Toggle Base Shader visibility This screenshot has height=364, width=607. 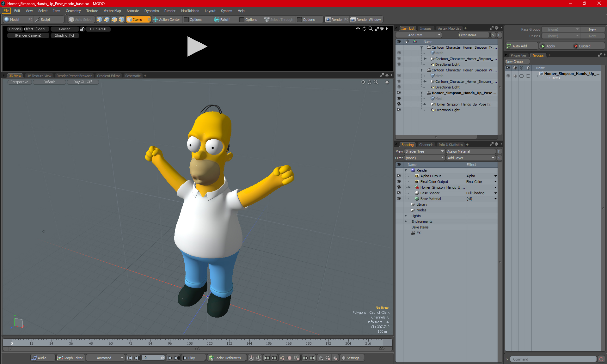399,193
